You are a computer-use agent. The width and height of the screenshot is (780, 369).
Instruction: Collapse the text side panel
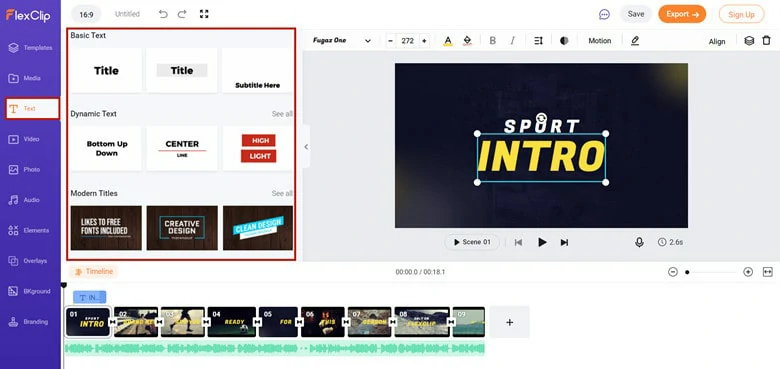305,147
